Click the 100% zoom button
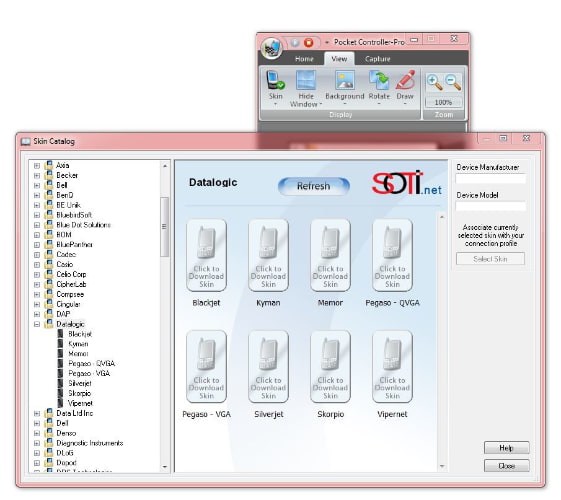 [443, 102]
